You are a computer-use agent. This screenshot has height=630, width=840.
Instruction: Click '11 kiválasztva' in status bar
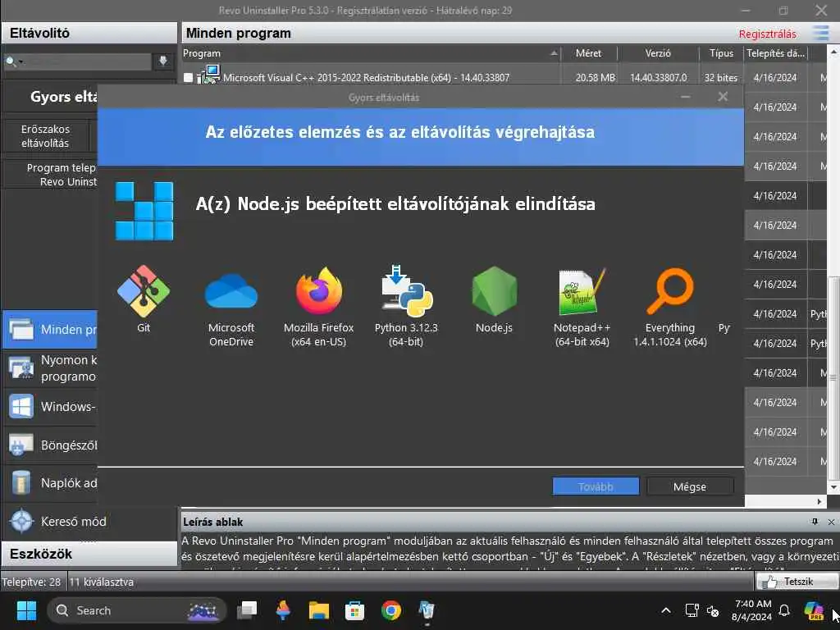(x=101, y=582)
